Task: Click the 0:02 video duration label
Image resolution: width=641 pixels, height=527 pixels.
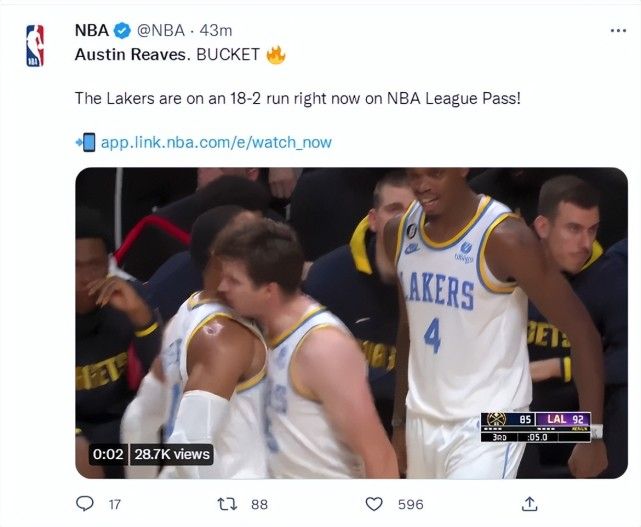Action: click(x=107, y=454)
